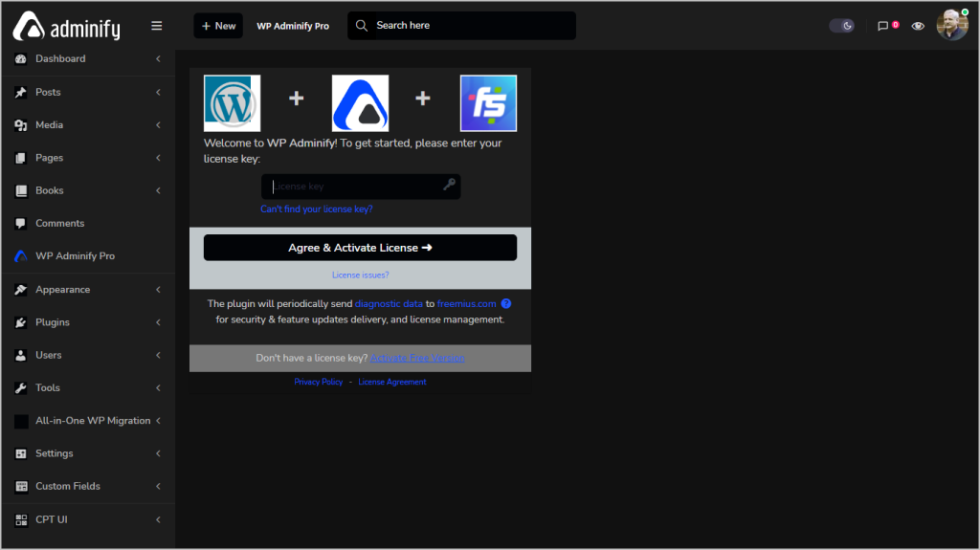Click the All-in-One WP Migration icon
Image resolution: width=980 pixels, height=550 pixels.
21,421
